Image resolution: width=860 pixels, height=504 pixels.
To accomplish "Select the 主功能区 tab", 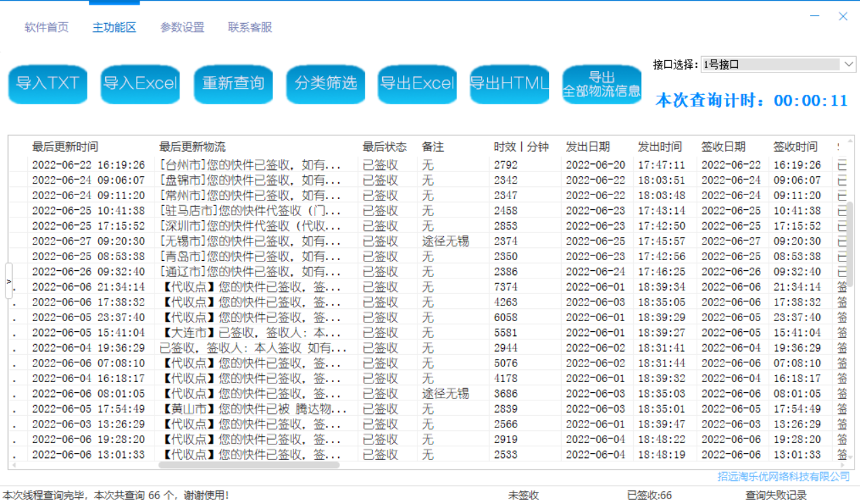I will 115,28.
